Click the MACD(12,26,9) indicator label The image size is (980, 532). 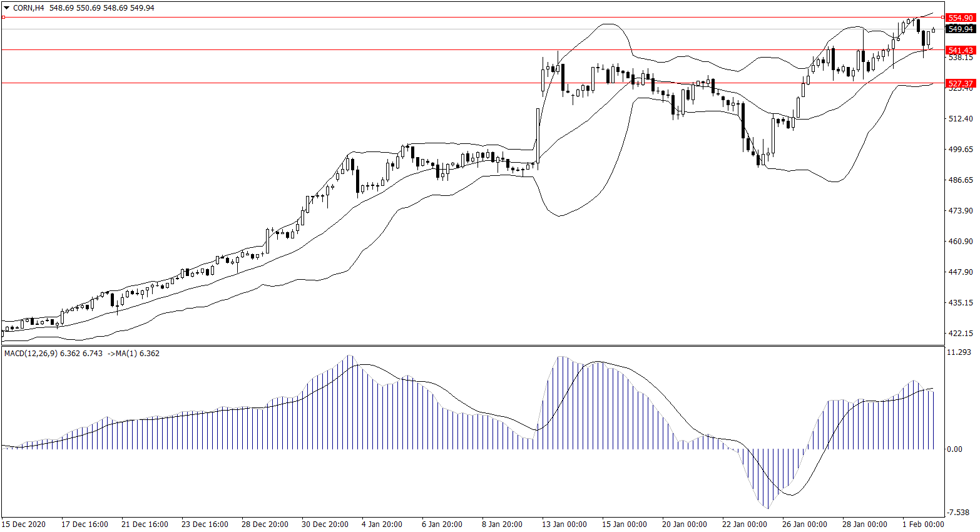tap(31, 354)
